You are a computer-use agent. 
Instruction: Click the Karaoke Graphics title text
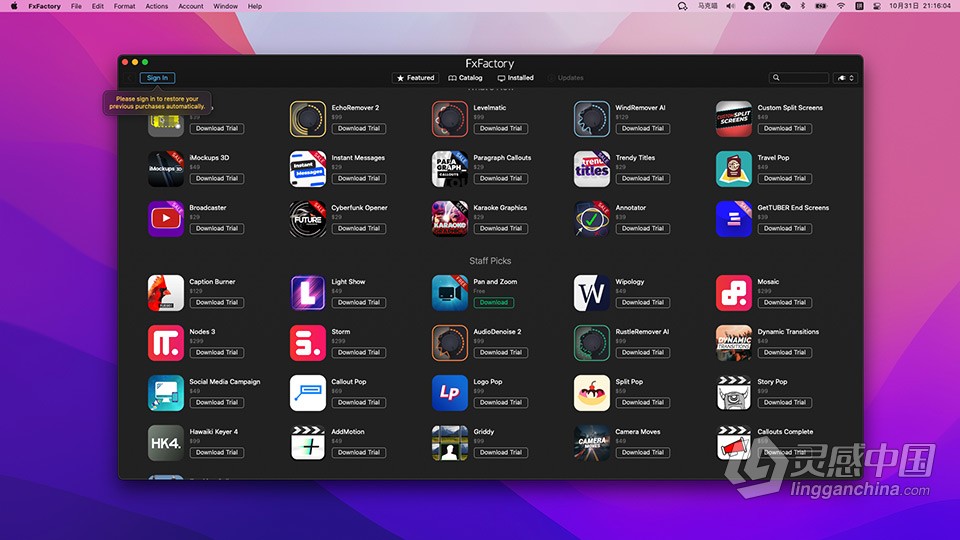coord(500,208)
